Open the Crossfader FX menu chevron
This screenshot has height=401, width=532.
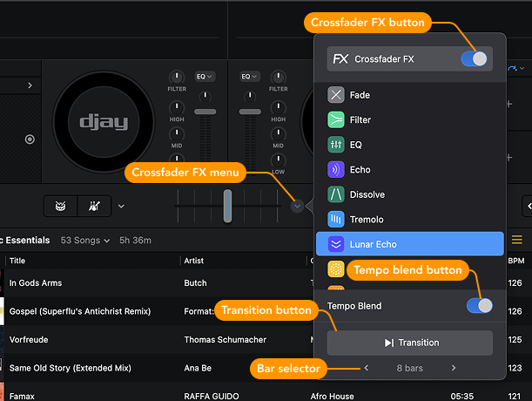click(298, 206)
